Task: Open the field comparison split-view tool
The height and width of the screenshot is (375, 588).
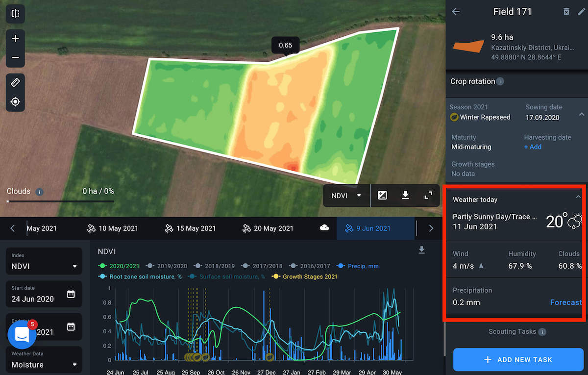Action: pos(15,14)
